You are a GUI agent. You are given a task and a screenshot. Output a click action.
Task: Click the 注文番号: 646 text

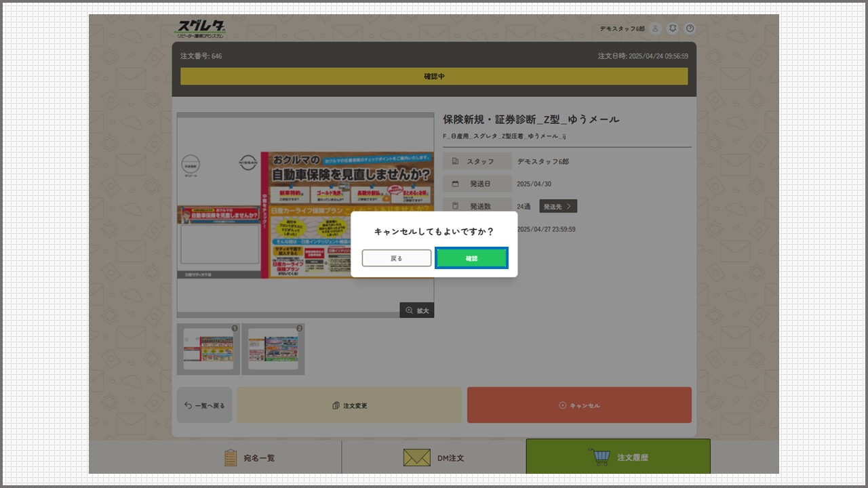point(201,56)
